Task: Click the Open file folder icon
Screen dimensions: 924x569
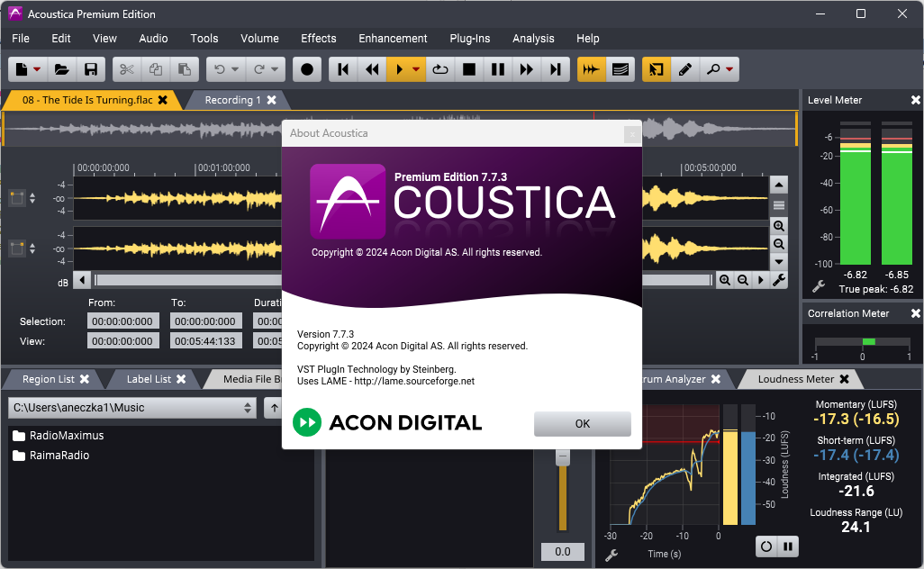Action: tap(62, 69)
